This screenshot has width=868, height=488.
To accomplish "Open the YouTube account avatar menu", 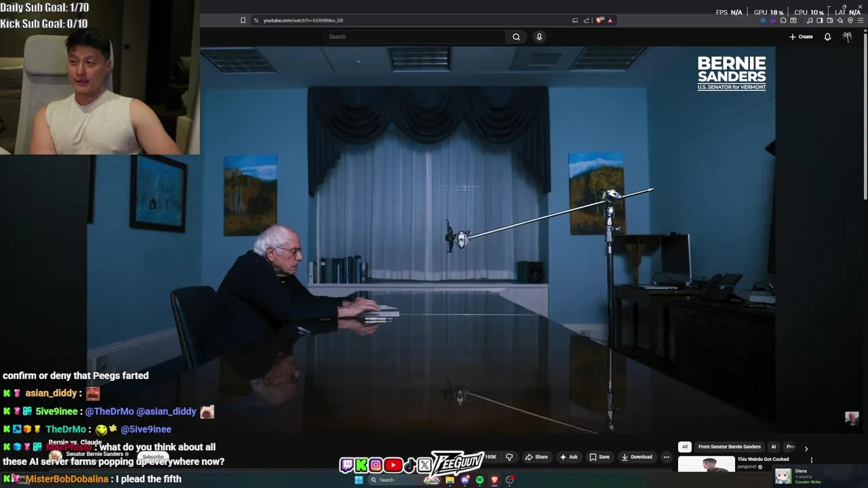I will click(847, 37).
